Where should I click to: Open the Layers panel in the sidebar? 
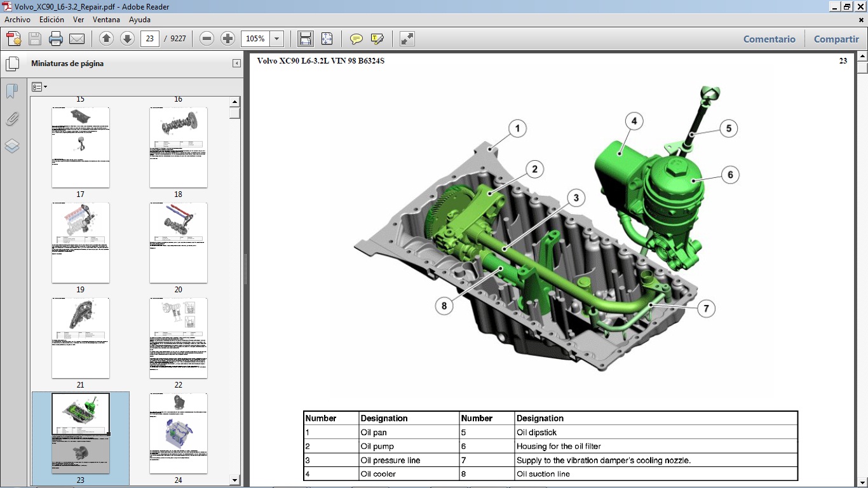pyautogui.click(x=12, y=146)
